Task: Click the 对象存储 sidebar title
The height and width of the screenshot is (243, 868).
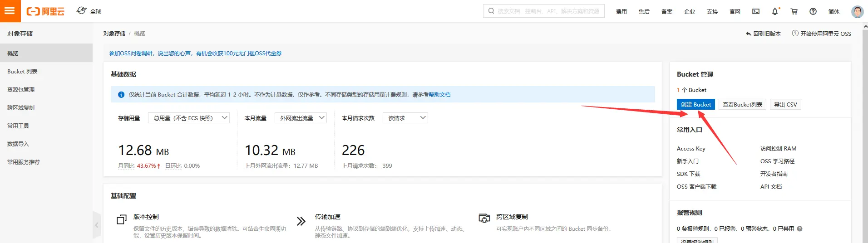Action: click(20, 34)
